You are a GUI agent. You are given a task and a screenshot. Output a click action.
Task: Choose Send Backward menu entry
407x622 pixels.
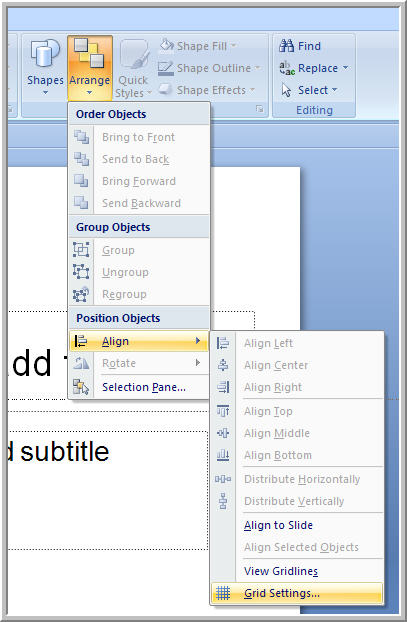click(x=139, y=203)
